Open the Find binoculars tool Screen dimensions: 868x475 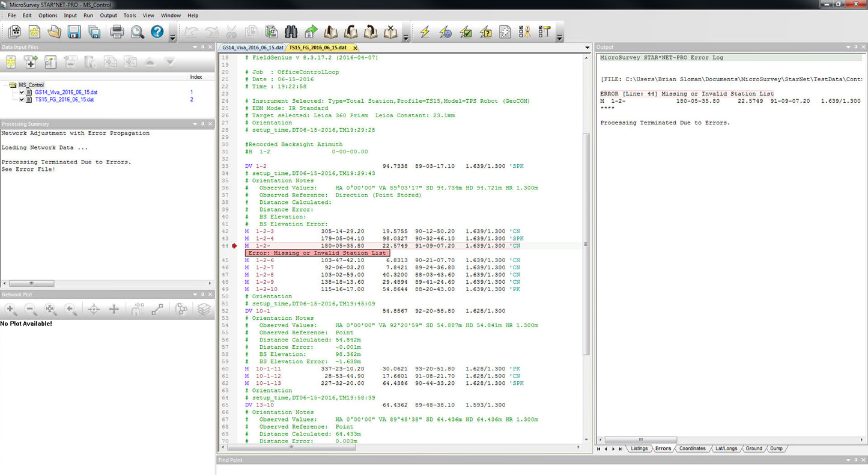click(x=291, y=32)
